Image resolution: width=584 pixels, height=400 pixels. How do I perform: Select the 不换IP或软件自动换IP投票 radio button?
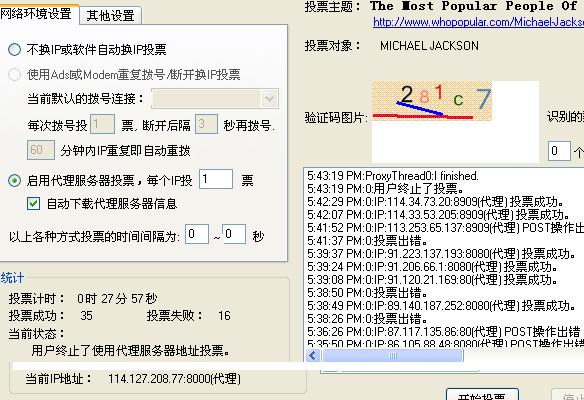(15, 50)
